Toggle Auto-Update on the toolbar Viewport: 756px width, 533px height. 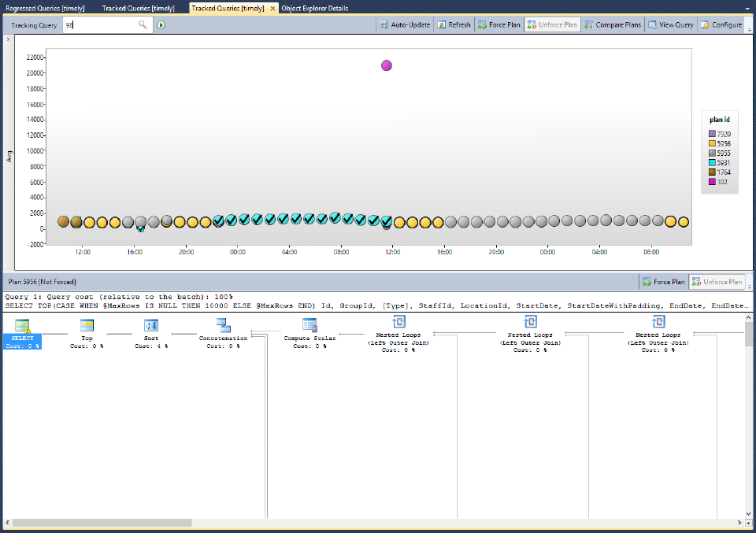tap(404, 24)
